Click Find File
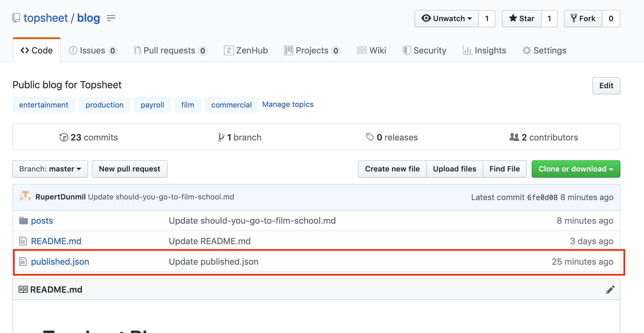Screen dimensions: 644x333 point(505,169)
